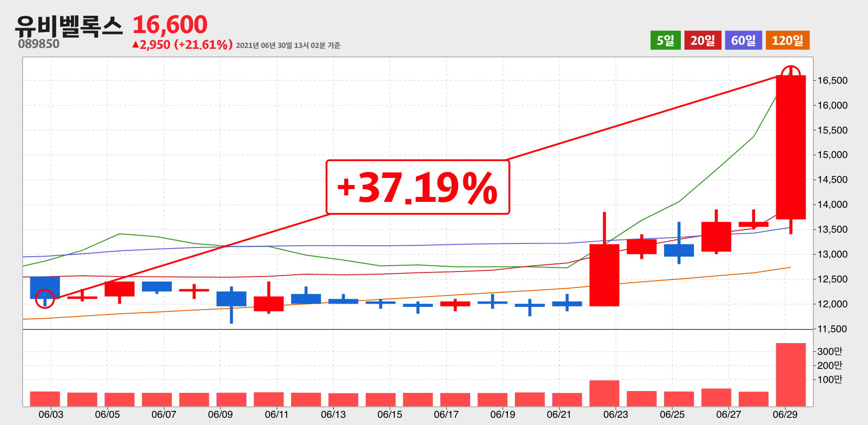Click the 300만 volume axis label
868x425 pixels.
click(x=830, y=351)
